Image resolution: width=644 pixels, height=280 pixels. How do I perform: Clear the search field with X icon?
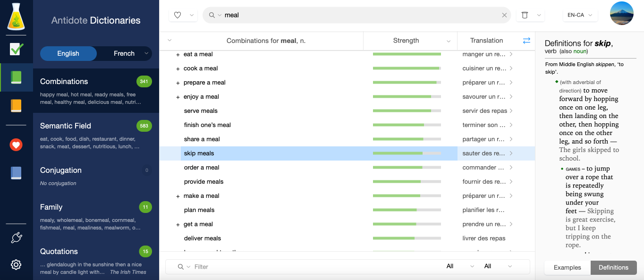click(504, 15)
